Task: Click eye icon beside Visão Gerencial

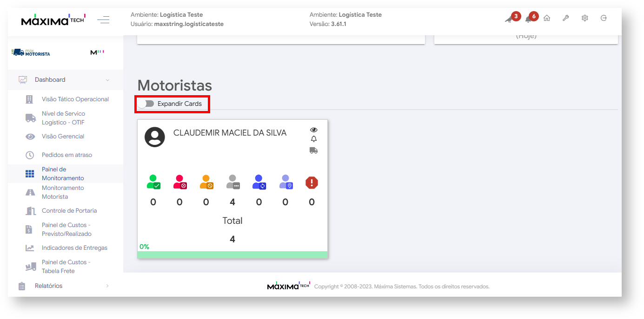Action: pos(30,137)
